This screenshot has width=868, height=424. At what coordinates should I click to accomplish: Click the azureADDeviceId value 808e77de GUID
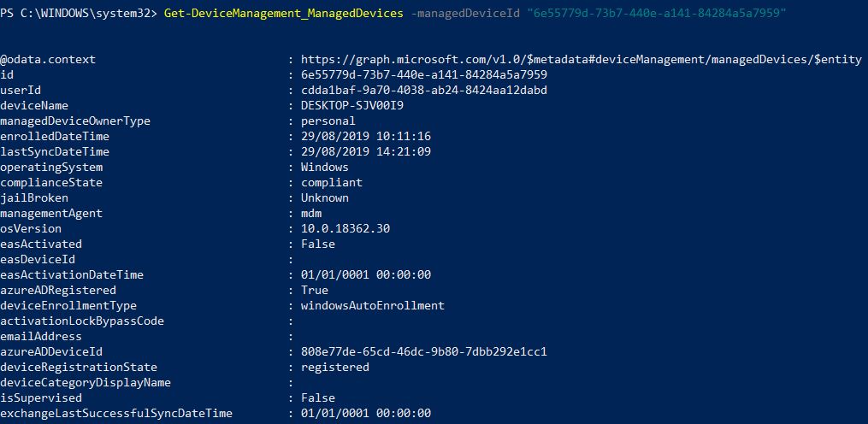pos(424,352)
